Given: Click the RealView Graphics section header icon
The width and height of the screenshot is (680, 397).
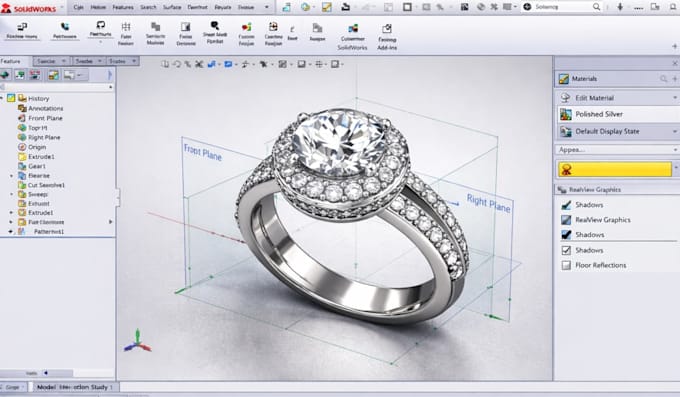Looking at the screenshot, I should (562, 190).
